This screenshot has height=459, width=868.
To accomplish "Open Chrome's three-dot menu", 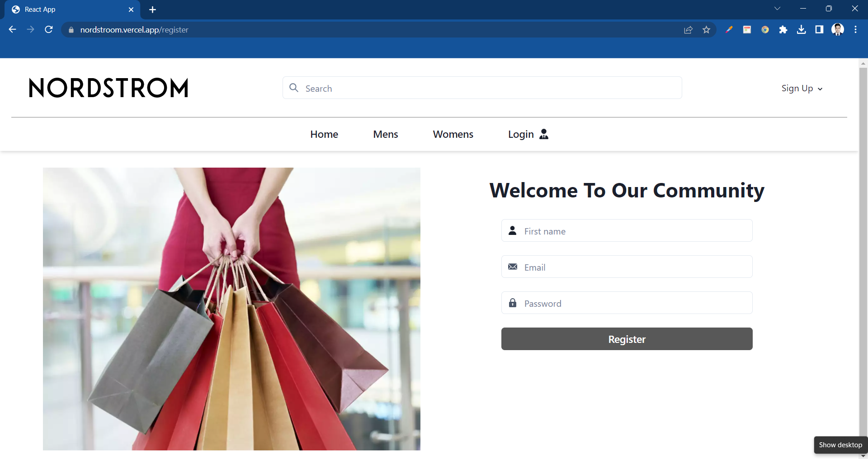I will pos(855,30).
